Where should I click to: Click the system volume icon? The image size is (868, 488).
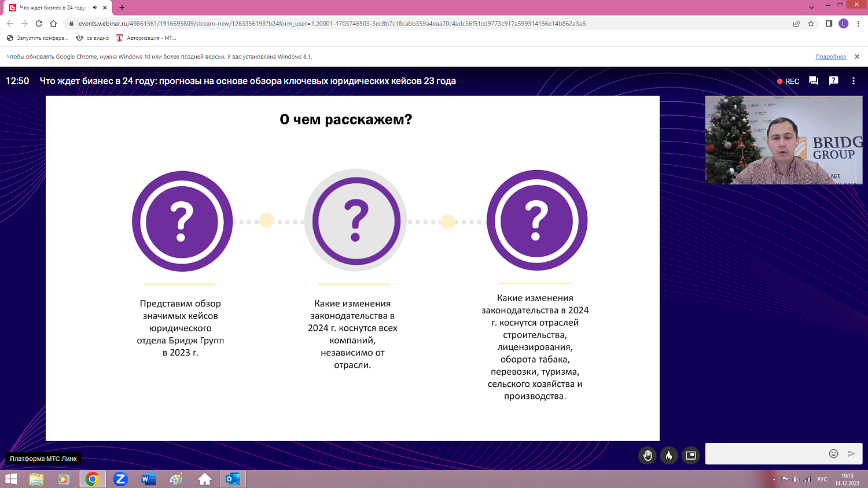click(796, 479)
